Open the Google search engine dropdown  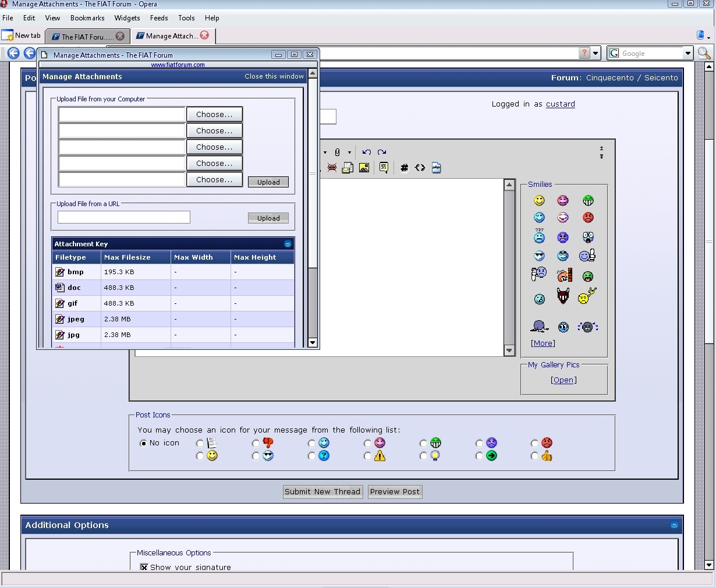coord(687,54)
